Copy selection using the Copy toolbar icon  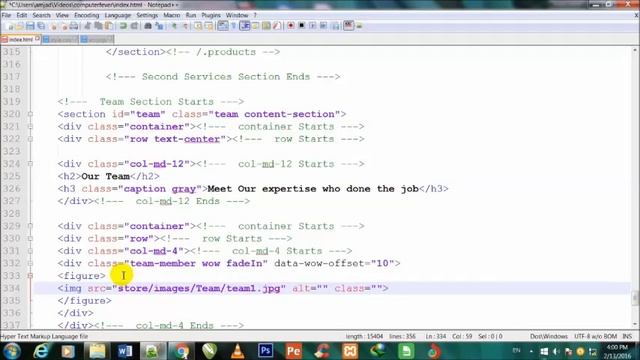coord(98,26)
